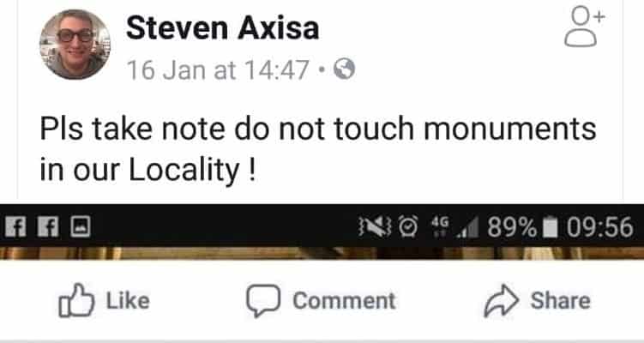Click the add friend icon
The height and width of the screenshot is (343, 644).
(x=584, y=27)
